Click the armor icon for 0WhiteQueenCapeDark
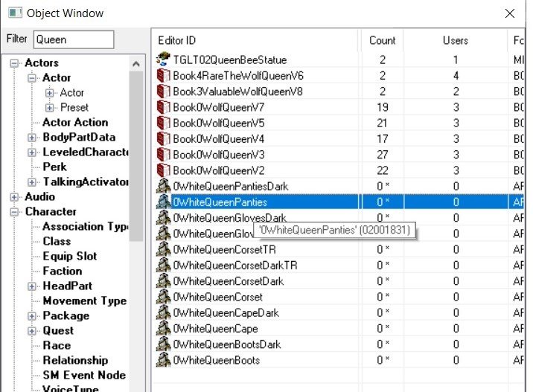This screenshot has height=392, width=533. click(164, 312)
